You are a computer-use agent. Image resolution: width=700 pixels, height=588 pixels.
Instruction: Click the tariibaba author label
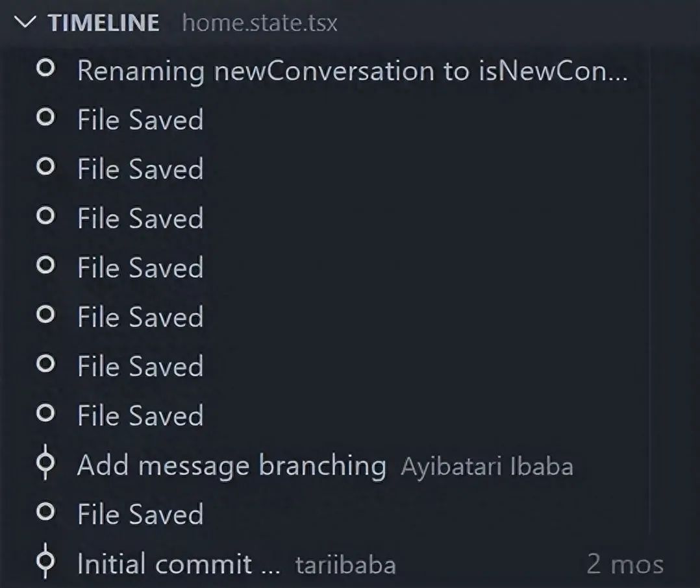click(x=345, y=565)
